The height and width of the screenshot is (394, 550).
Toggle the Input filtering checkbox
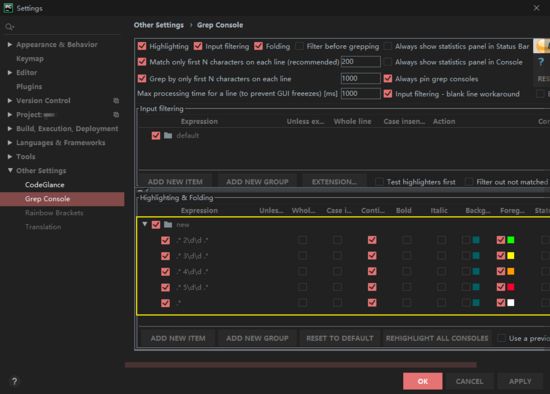[x=198, y=46]
